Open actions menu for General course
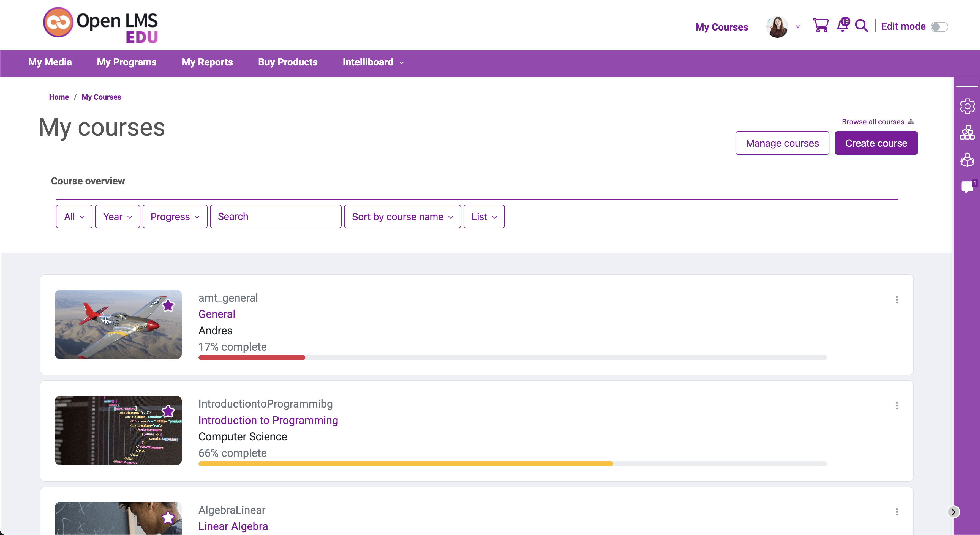Image resolution: width=980 pixels, height=535 pixels. pyautogui.click(x=897, y=300)
